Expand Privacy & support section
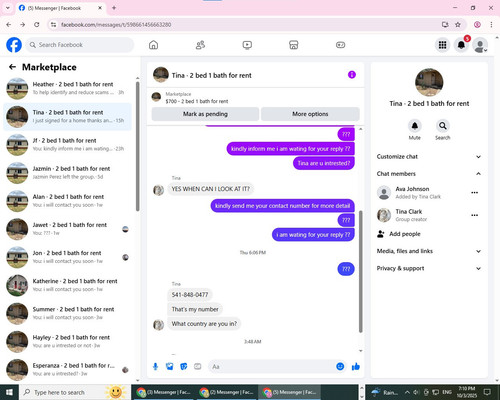The width and height of the screenshot is (500, 400). click(429, 268)
